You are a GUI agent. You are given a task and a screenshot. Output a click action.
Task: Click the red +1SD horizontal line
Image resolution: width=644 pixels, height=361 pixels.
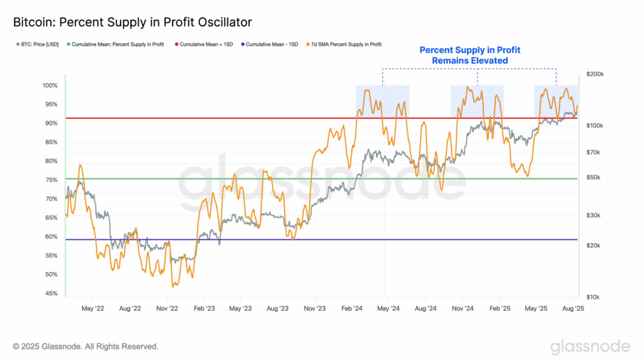click(321, 118)
